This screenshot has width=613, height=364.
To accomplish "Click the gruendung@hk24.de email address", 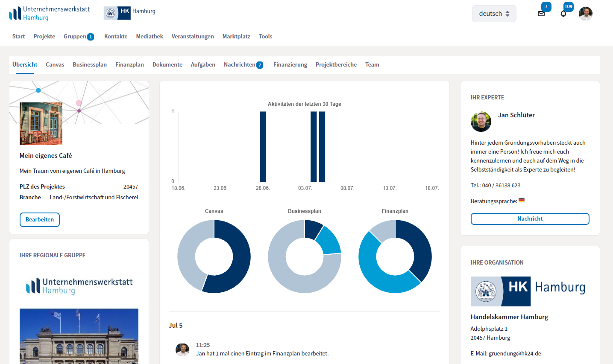I will coord(515,353).
